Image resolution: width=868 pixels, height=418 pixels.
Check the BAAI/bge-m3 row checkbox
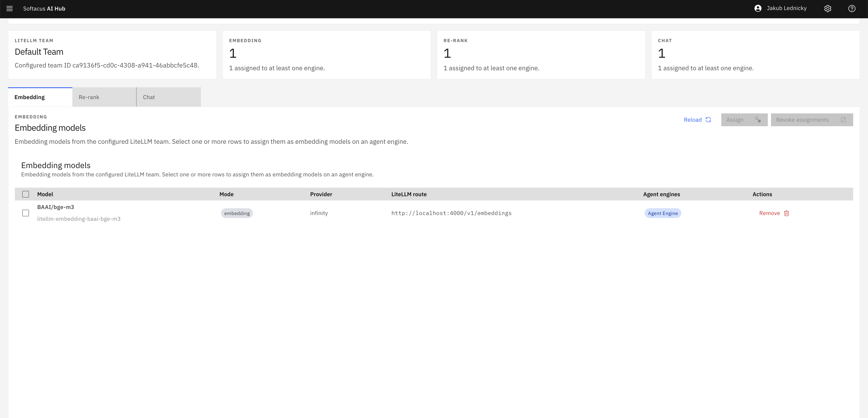click(x=26, y=213)
